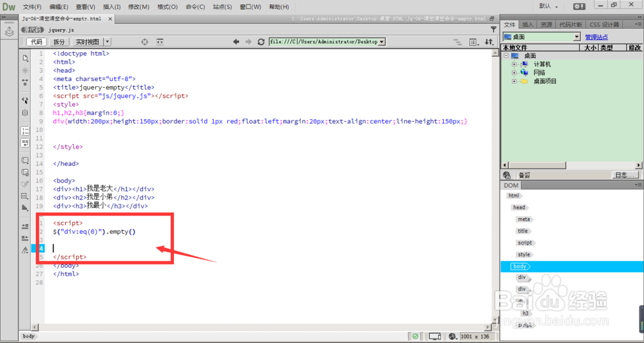The width and height of the screenshot is (644, 343).
Task: Click the 管理站点 link
Action: click(x=597, y=37)
